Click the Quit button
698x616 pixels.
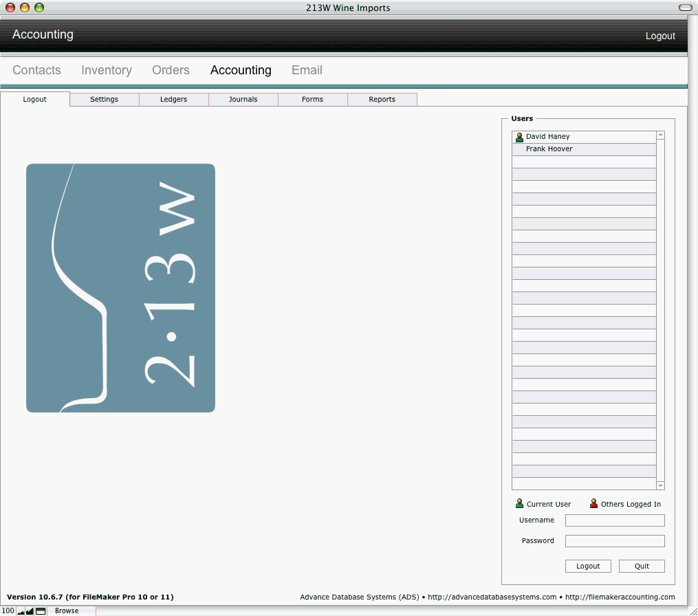[x=642, y=566]
